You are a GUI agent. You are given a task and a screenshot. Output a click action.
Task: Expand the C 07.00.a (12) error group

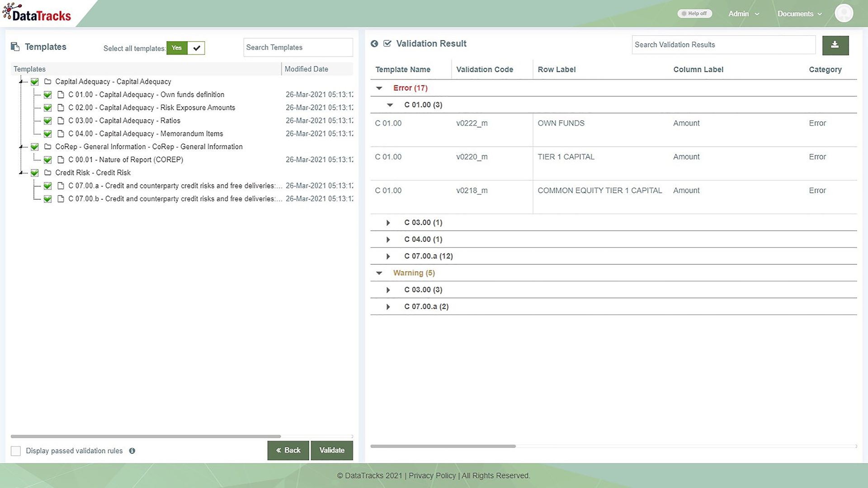click(x=388, y=256)
